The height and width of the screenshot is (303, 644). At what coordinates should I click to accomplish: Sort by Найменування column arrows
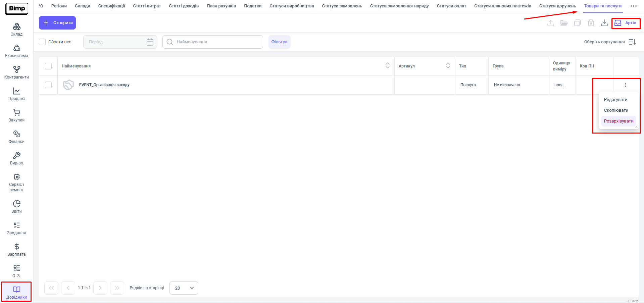[x=387, y=66]
